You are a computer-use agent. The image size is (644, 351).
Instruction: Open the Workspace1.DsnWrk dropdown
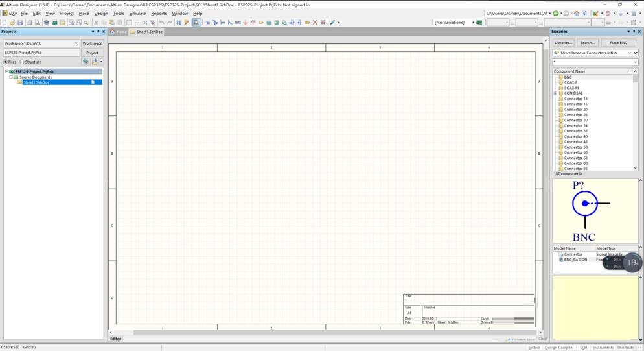[76, 43]
